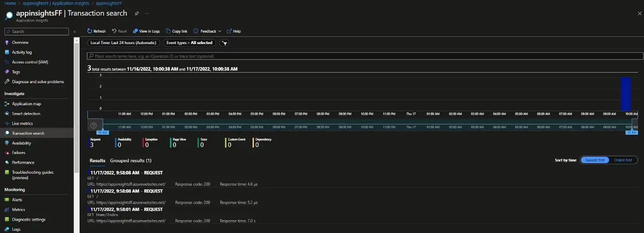Click the blue bar in the histogram
The width and height of the screenshot is (644, 233).
(x=625, y=94)
